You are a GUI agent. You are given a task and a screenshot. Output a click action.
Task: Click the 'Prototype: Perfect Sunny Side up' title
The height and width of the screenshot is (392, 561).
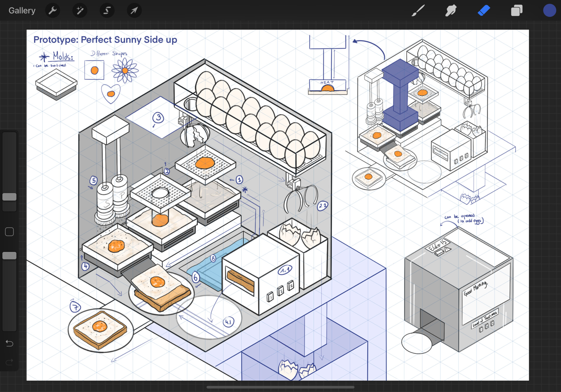(105, 40)
